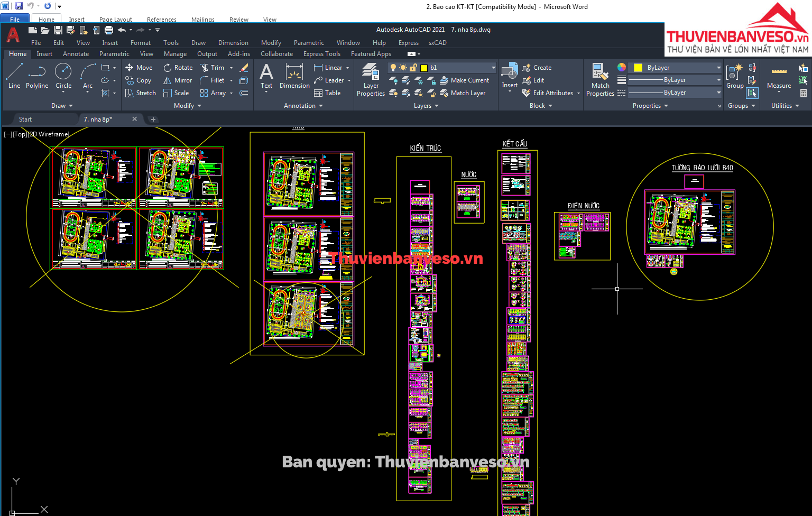This screenshot has width=812, height=516.
Task: Toggle the b1 layer lightbulb on/off
Action: pyautogui.click(x=393, y=68)
